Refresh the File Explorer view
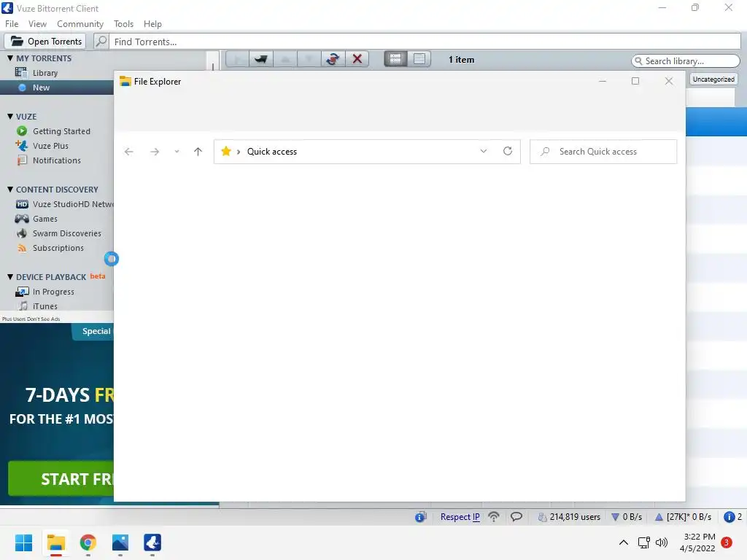Viewport: 747px width, 560px height. (508, 151)
